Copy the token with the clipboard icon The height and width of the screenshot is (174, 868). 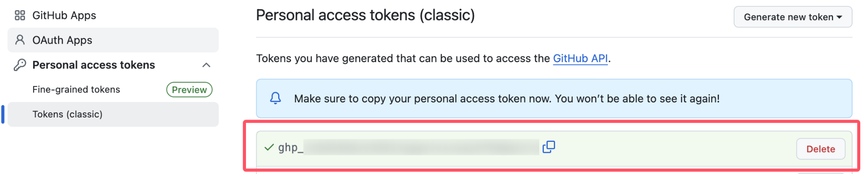tap(549, 147)
